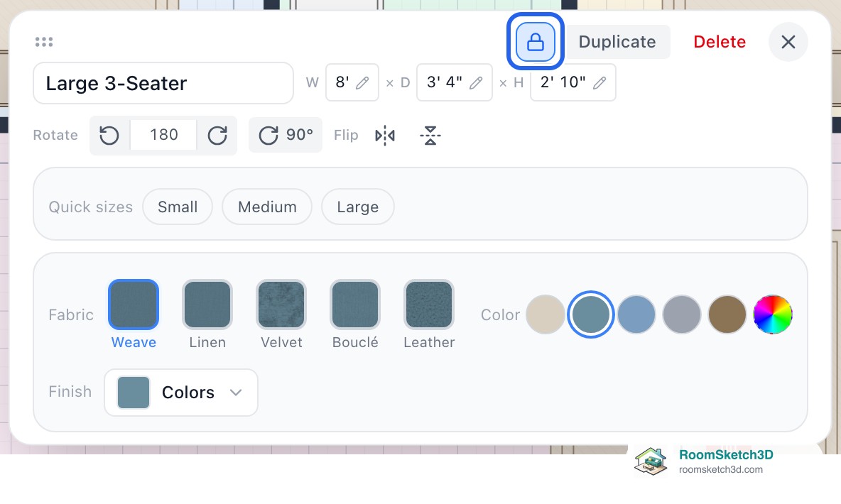This screenshot has height=504, width=841.
Task: Open the roomsketch3d.com link
Action: tap(721, 470)
